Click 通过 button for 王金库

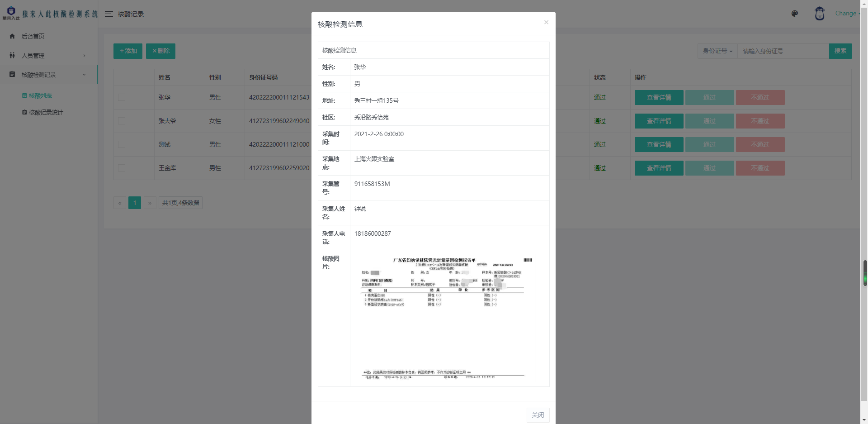click(709, 168)
